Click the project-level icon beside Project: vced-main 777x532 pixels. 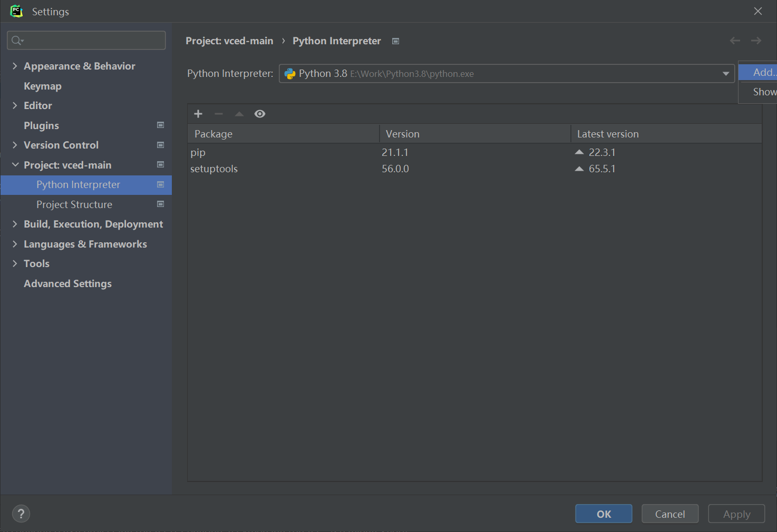(161, 164)
